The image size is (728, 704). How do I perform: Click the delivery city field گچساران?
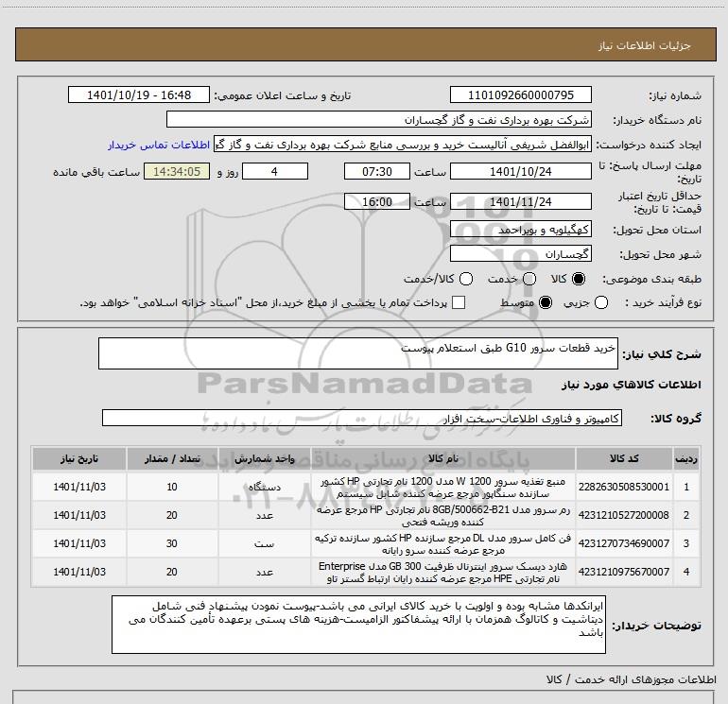click(520, 254)
